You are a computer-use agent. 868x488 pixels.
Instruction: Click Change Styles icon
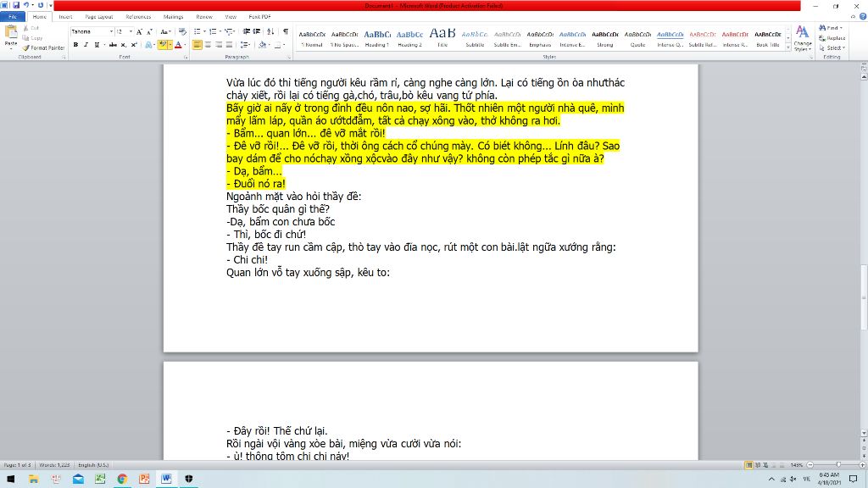point(802,39)
